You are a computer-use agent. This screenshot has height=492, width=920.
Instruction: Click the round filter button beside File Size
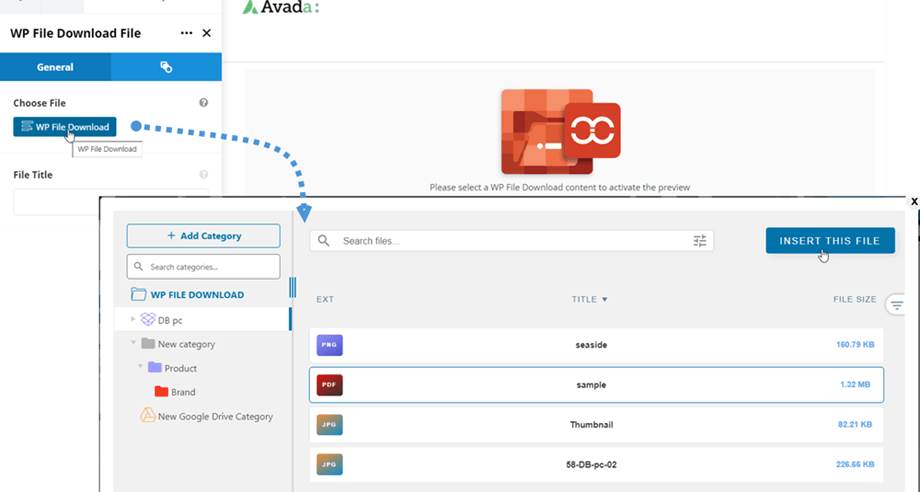pyautogui.click(x=896, y=305)
